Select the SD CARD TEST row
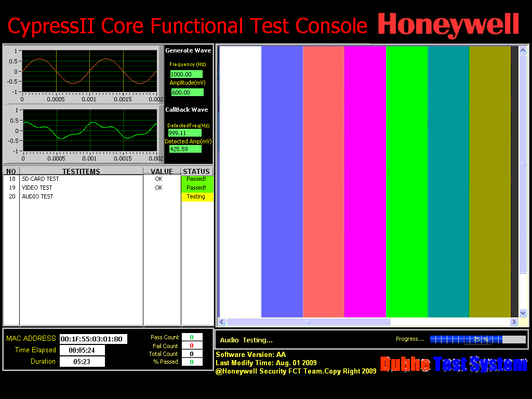 tap(109, 179)
